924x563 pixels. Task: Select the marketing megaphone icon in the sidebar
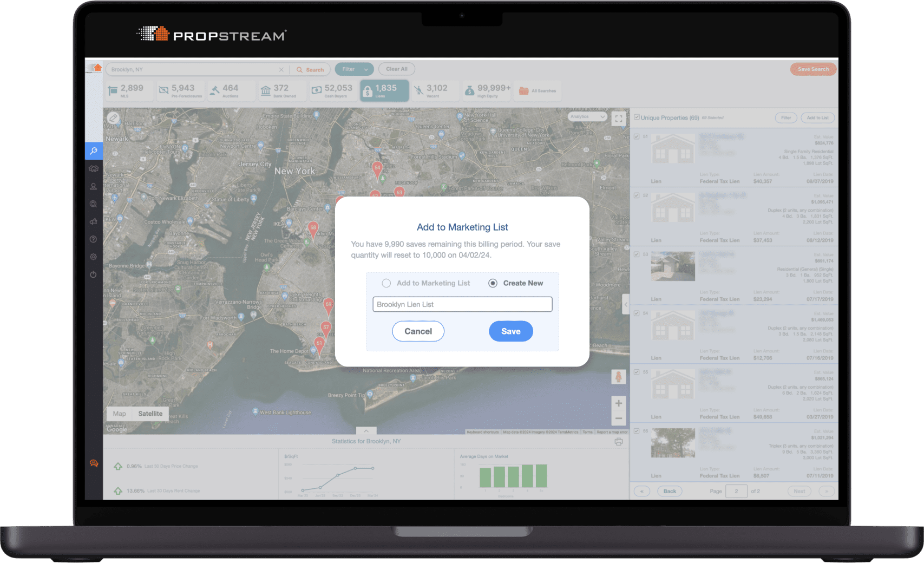tap(93, 221)
